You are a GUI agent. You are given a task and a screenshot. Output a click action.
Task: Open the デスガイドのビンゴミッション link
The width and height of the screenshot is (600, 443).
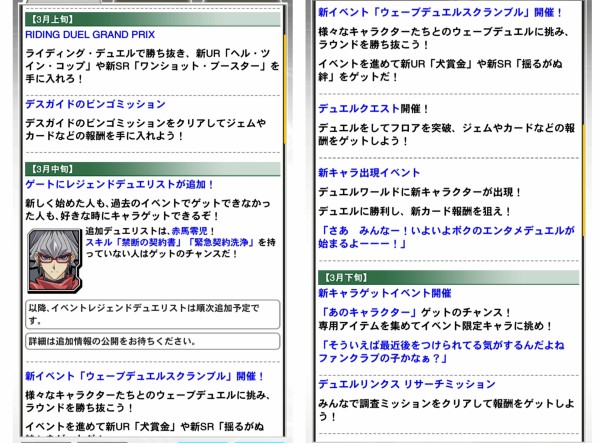[x=95, y=104]
